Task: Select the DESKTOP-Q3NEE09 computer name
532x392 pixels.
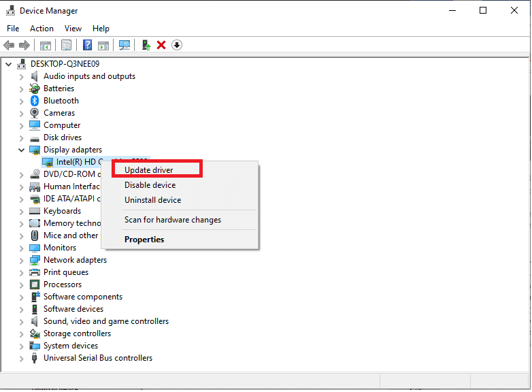Action: [x=65, y=64]
